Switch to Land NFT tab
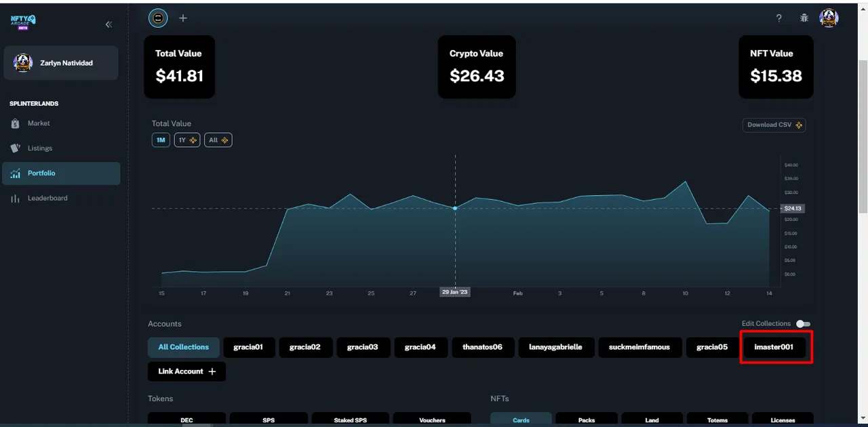 (x=652, y=420)
